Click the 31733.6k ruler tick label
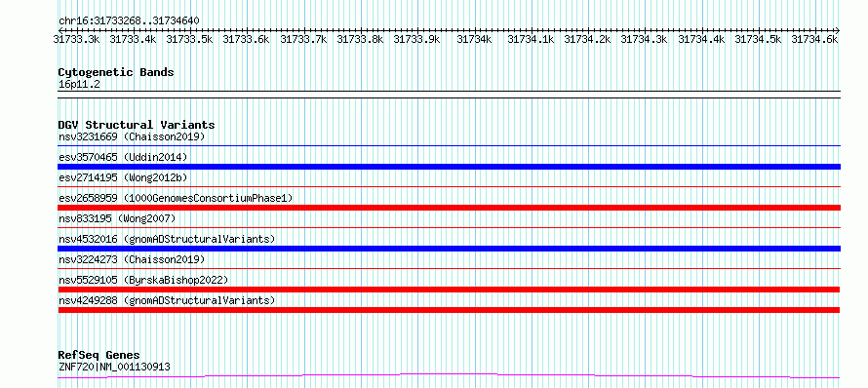 tap(246, 39)
